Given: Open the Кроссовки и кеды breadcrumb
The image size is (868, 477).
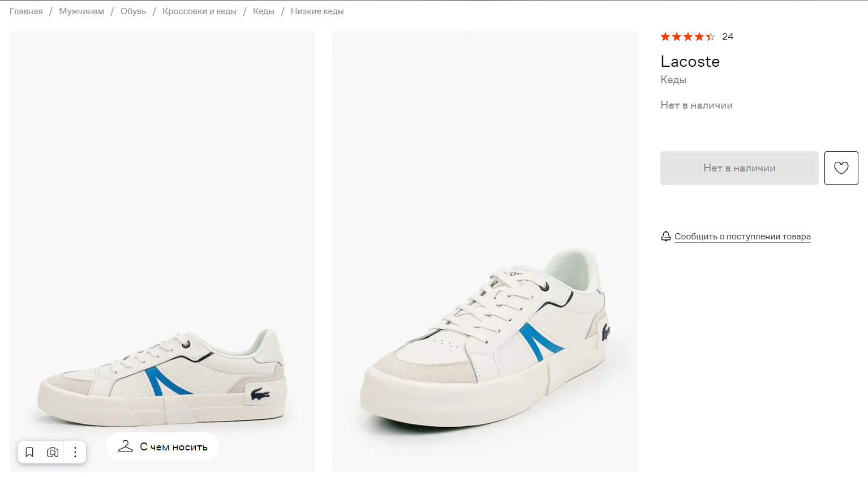Looking at the screenshot, I should coord(199,11).
